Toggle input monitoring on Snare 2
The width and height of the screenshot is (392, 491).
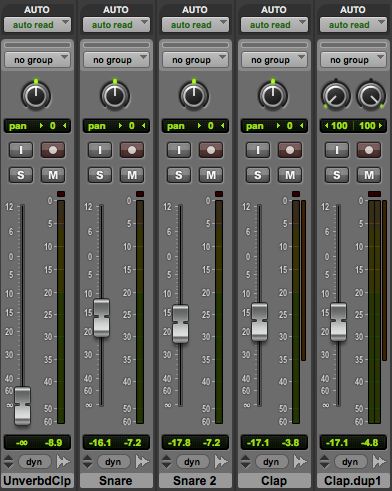pos(179,150)
